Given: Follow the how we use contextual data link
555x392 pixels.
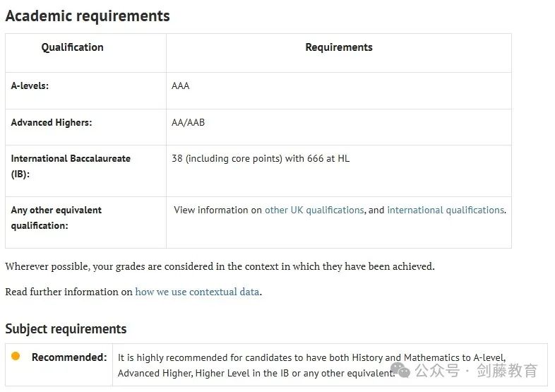Looking at the screenshot, I should coord(197,292).
